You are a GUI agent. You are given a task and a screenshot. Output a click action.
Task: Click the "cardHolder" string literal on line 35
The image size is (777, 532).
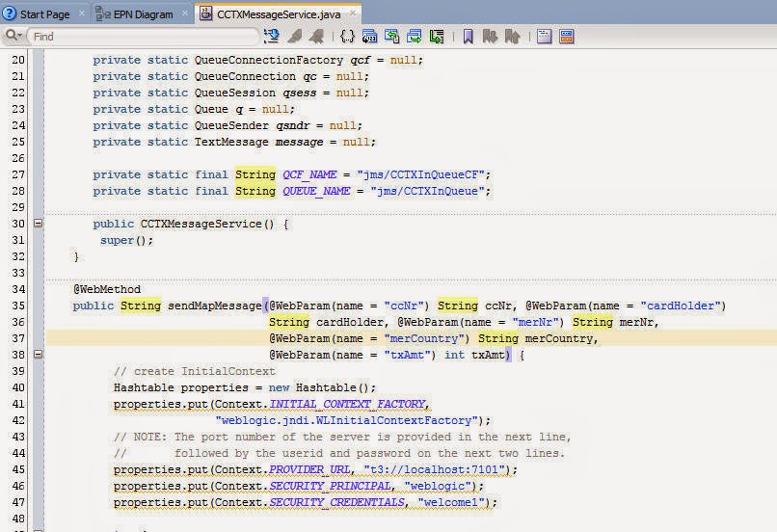coord(680,306)
